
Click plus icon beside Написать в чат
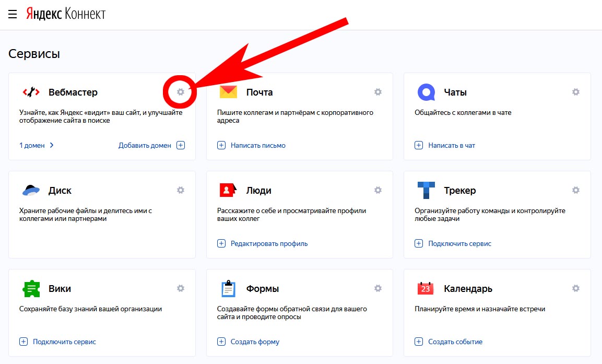click(x=419, y=145)
